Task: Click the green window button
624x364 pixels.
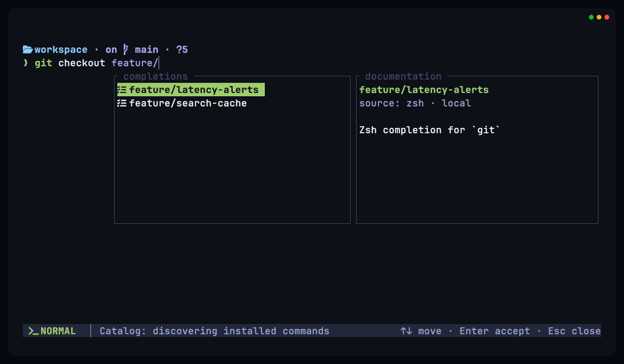Action: [x=591, y=17]
